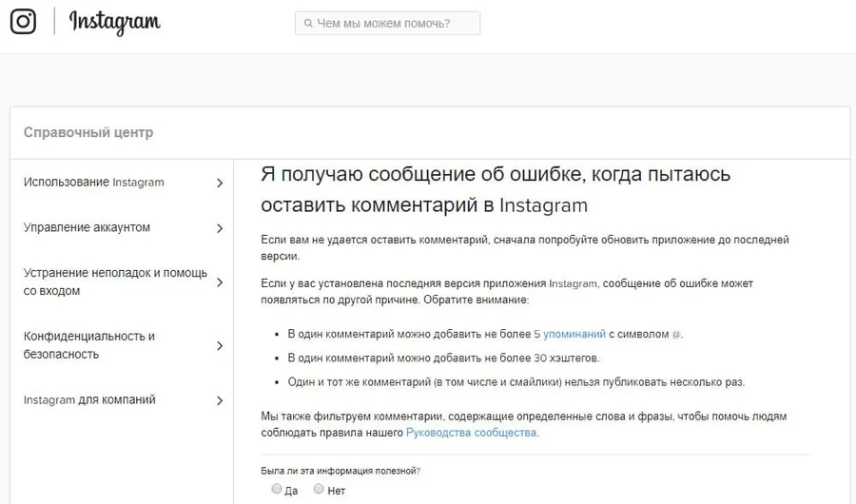Select the "Нет" radio button

tap(319, 490)
